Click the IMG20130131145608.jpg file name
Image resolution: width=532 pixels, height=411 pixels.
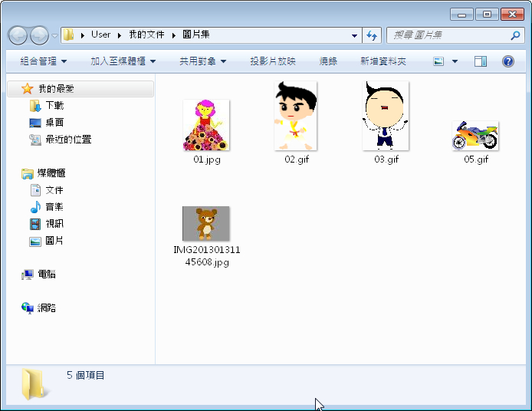coord(207,256)
